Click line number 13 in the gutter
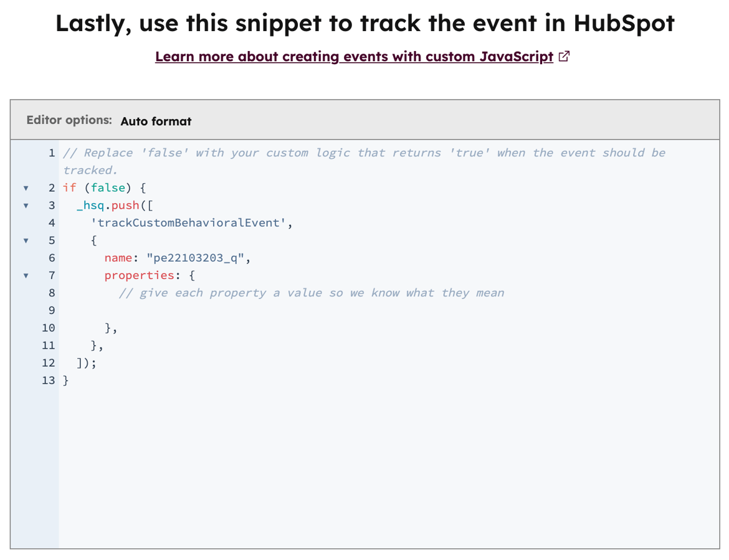Screen dimensions: 729x560 49,380
